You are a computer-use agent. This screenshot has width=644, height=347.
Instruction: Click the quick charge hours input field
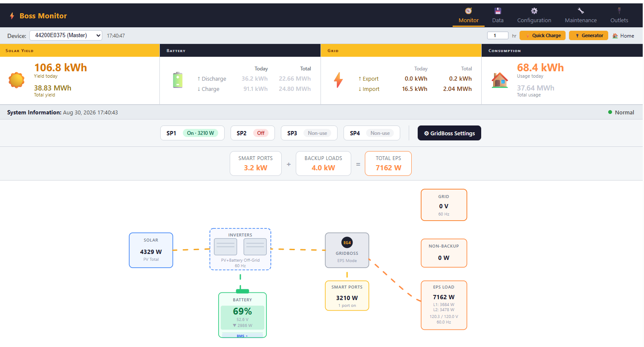498,35
